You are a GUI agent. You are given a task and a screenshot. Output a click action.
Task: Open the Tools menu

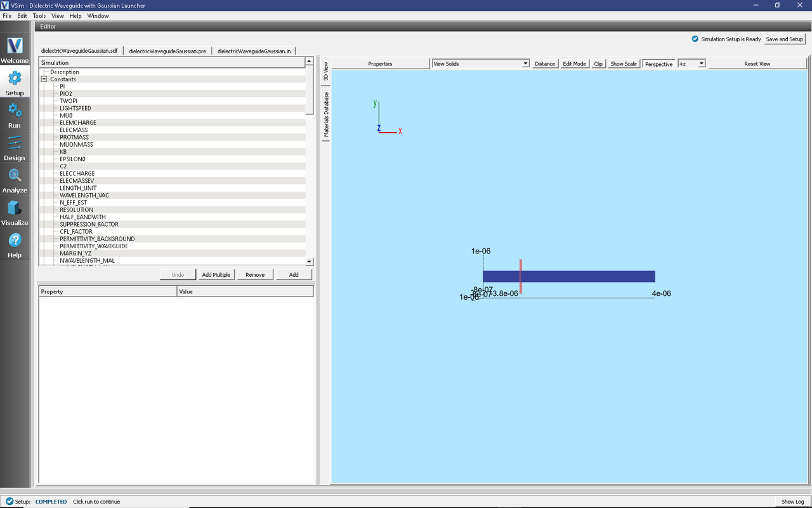(x=39, y=16)
